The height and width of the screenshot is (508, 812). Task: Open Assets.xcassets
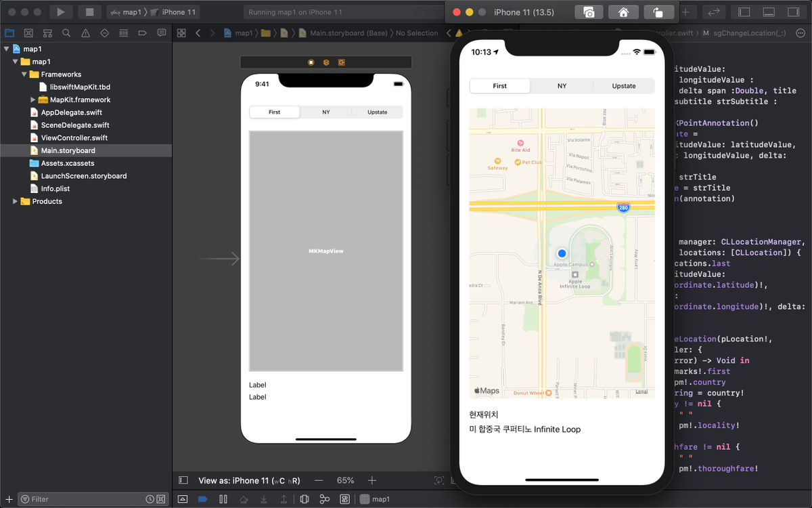pyautogui.click(x=67, y=163)
